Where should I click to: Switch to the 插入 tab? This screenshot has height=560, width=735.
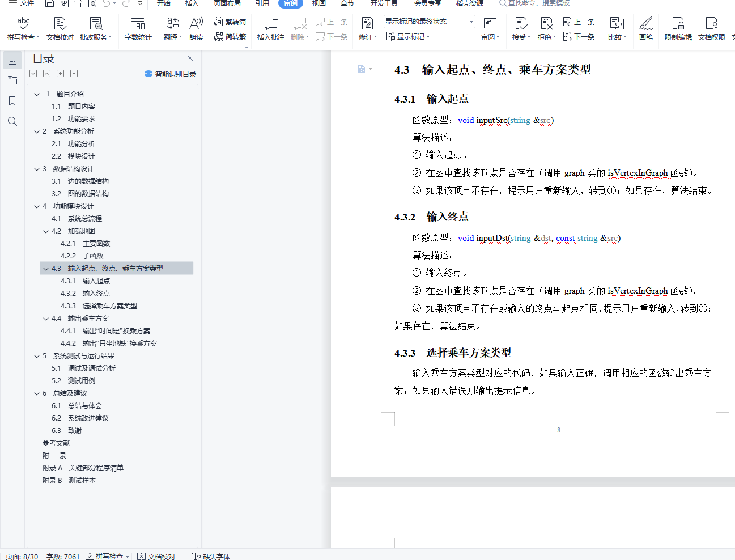click(x=192, y=3)
